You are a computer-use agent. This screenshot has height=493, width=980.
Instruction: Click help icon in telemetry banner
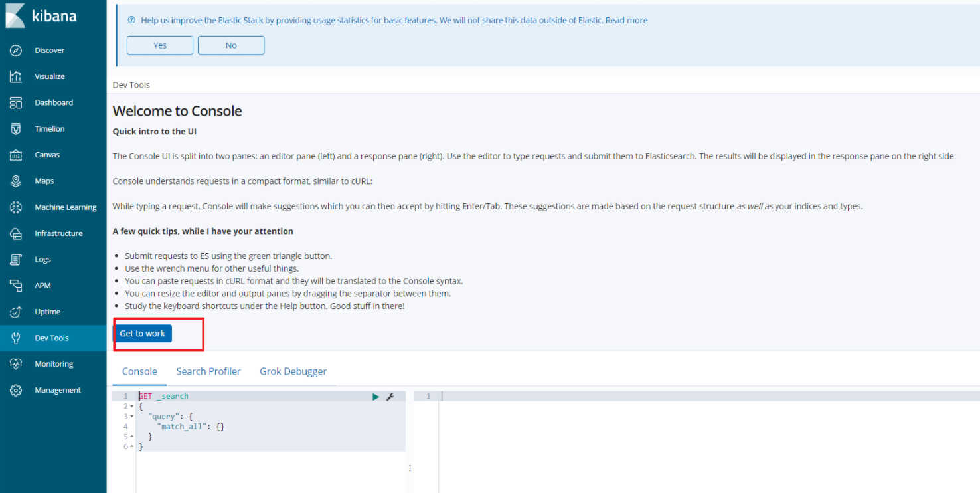pyautogui.click(x=131, y=21)
